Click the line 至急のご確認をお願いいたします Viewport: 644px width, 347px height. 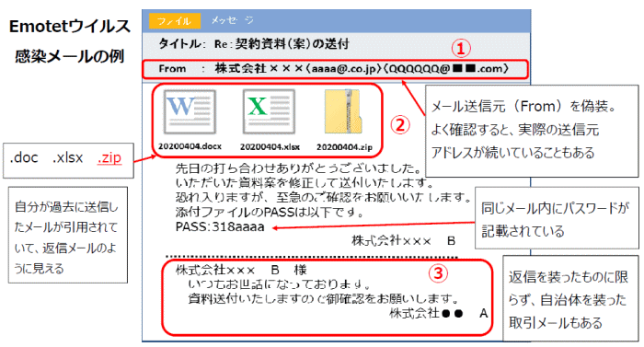pos(374,197)
